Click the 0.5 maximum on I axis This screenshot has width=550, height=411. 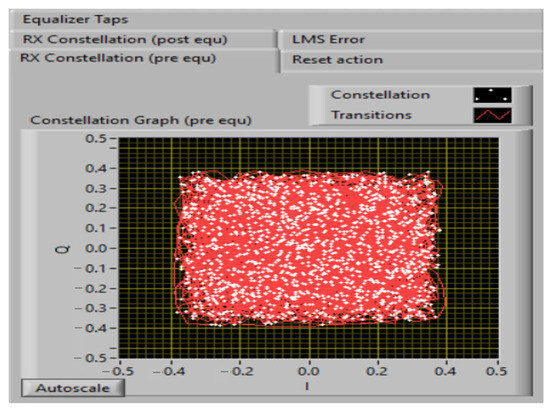pos(497,371)
